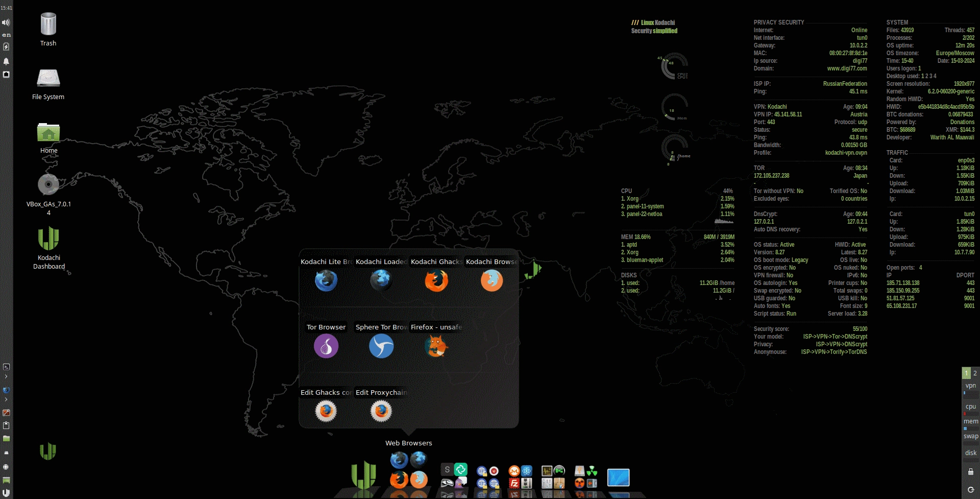Viewport: 980px width, 499px height.
Task: Click the large Kodachi logo in the dock
Action: (x=363, y=475)
